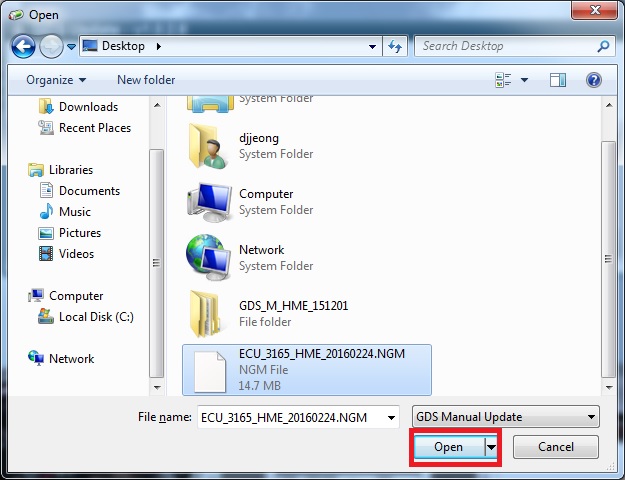Click the Cancel button
Image resolution: width=625 pixels, height=480 pixels.
coord(556,447)
